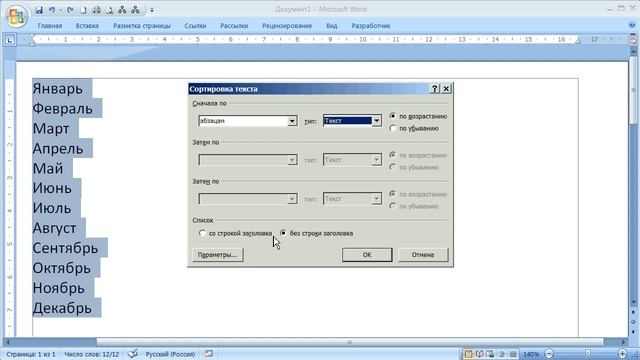
Task: Undo the last action in the toolbar
Action: [52, 10]
